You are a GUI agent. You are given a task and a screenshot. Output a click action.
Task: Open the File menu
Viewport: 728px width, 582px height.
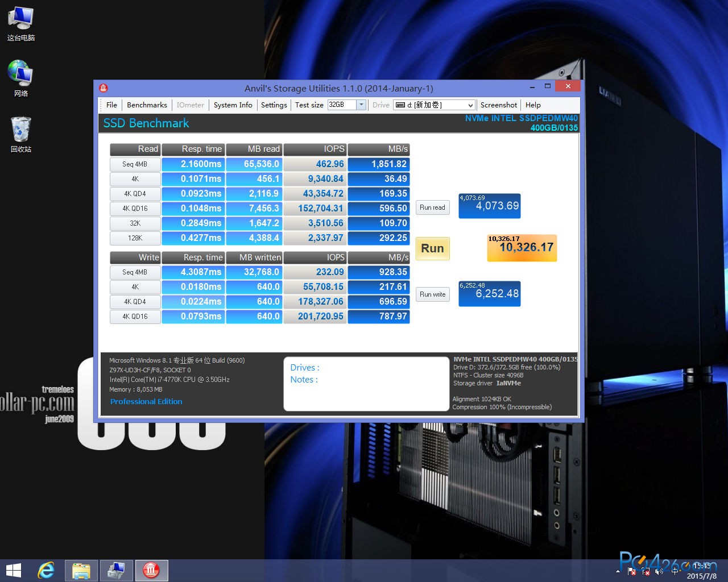[x=111, y=105]
